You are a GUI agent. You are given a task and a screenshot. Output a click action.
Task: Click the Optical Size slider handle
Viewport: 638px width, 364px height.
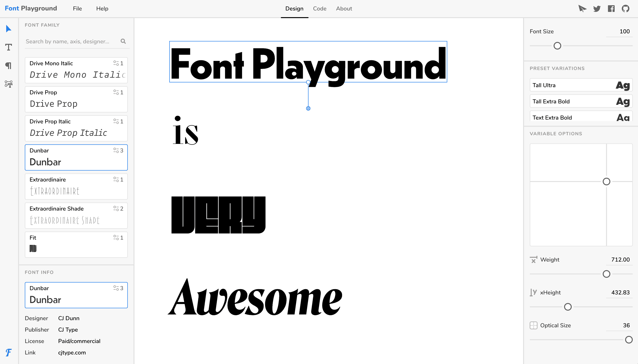[x=628, y=340]
